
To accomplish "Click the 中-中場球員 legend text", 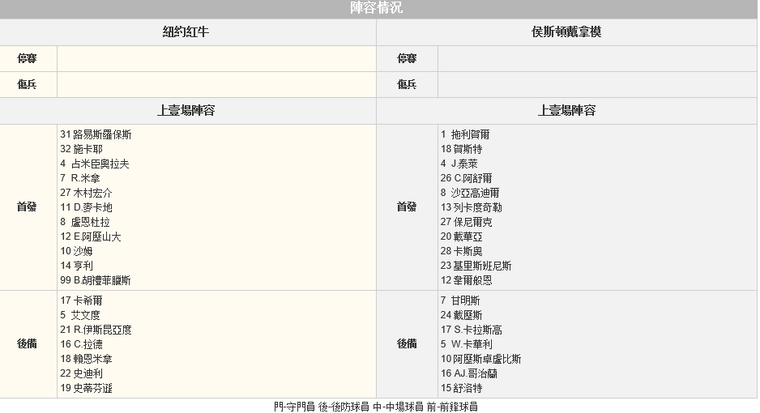I will tap(398, 407).
